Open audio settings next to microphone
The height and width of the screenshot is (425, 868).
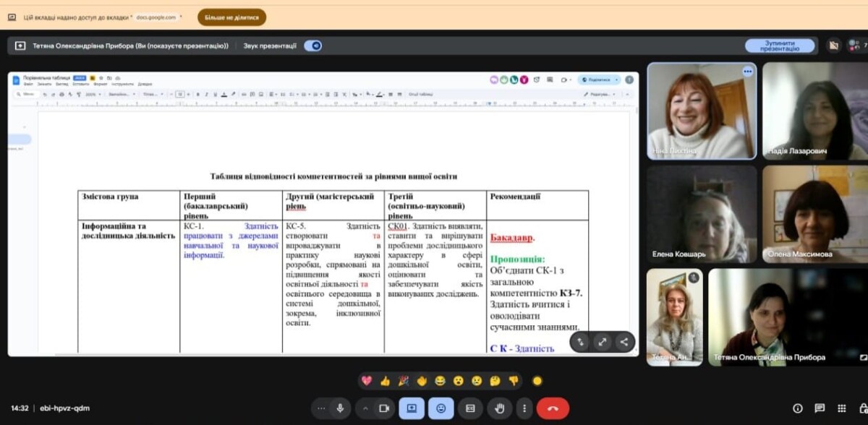tap(322, 408)
